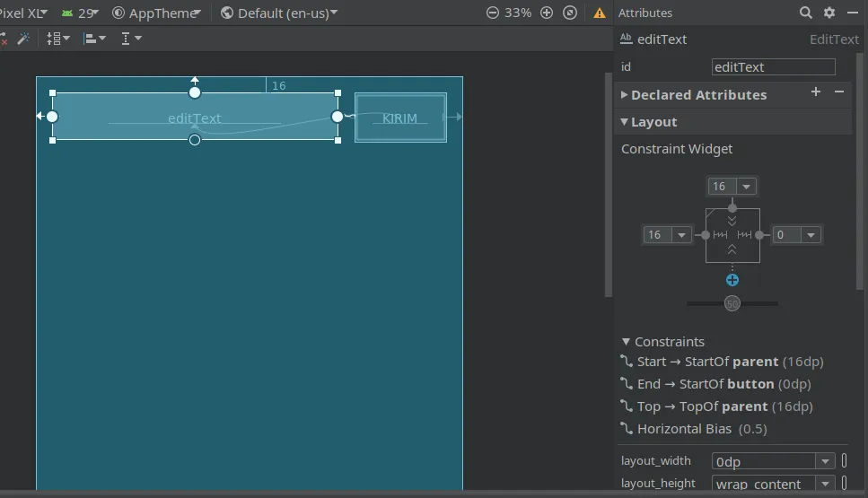Image resolution: width=868 pixels, height=498 pixels.
Task: Add bottom constraint with blue plus icon
Action: coord(732,280)
